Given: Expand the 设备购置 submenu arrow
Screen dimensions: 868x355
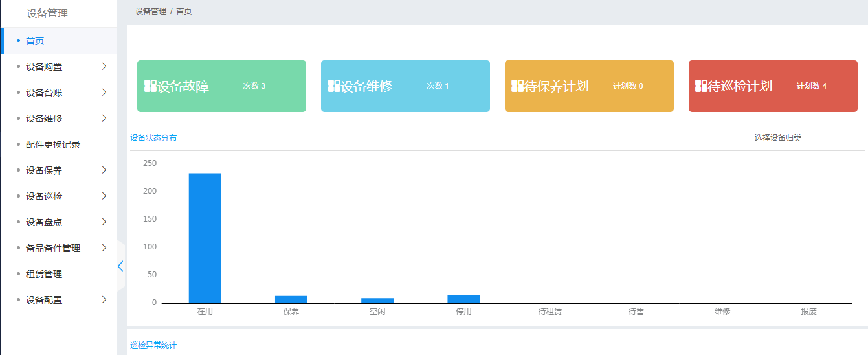Looking at the screenshot, I should (x=104, y=67).
